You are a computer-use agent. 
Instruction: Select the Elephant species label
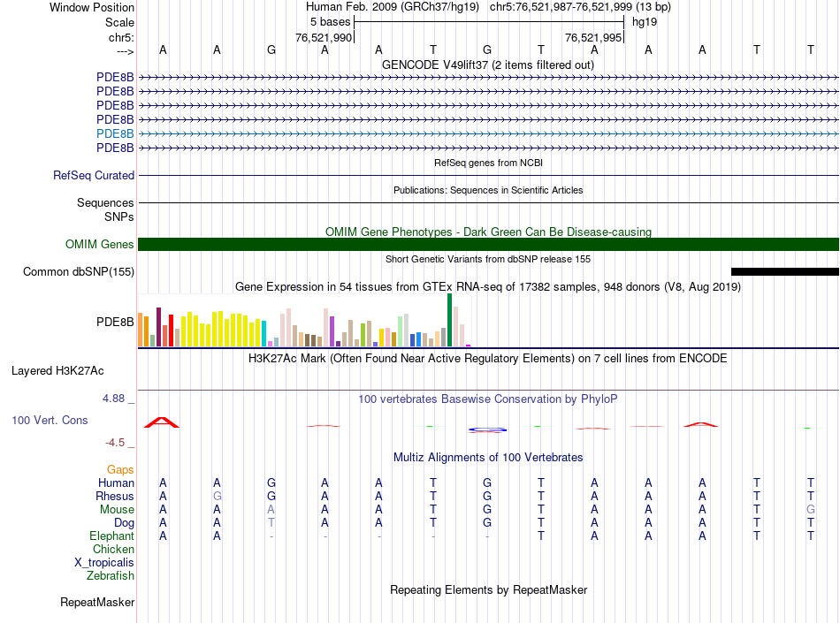(111, 536)
